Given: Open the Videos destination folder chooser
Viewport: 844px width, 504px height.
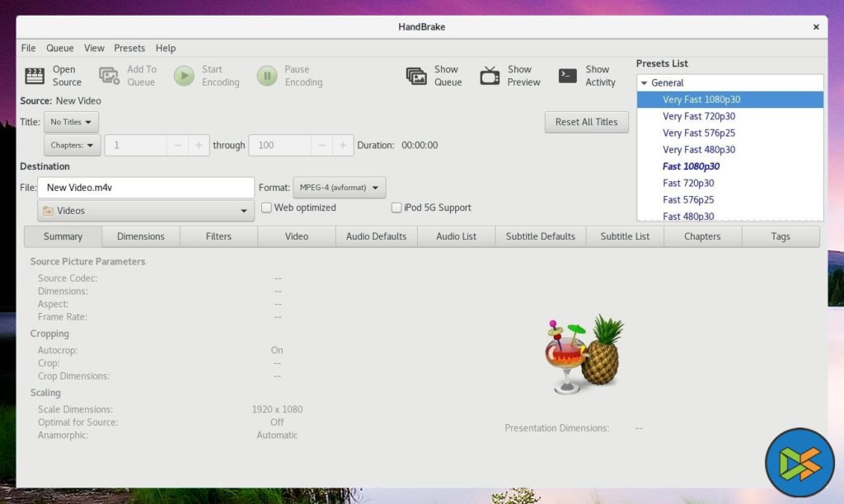Looking at the screenshot, I should (x=146, y=211).
